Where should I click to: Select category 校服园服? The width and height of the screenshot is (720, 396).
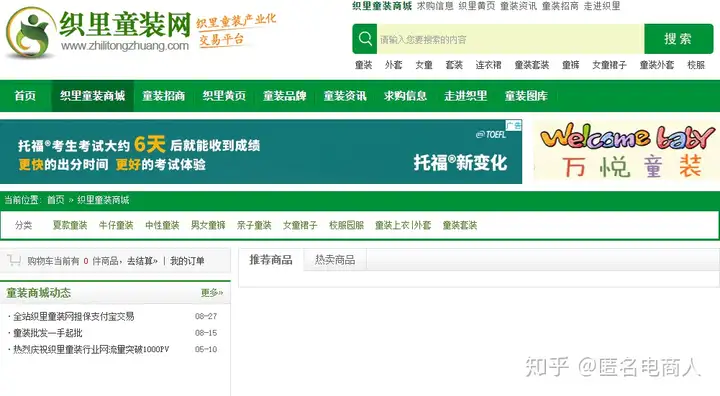[x=346, y=225]
